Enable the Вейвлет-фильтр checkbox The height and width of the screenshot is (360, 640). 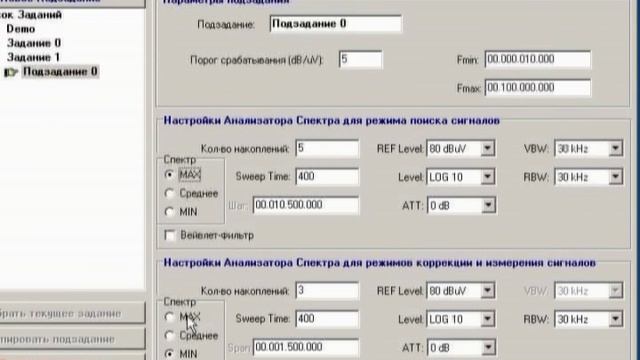[169, 236]
